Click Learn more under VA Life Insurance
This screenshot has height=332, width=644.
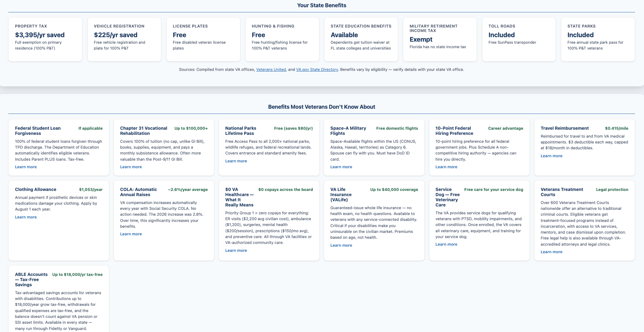click(341, 245)
